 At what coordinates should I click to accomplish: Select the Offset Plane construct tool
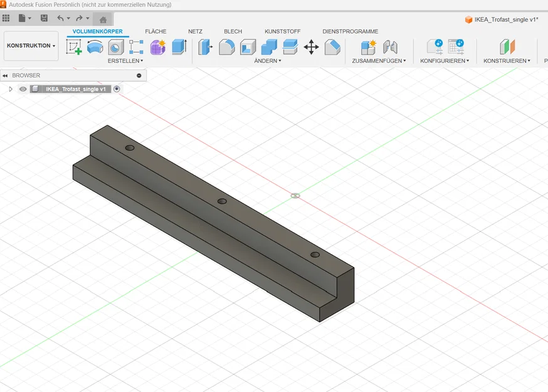click(x=507, y=47)
